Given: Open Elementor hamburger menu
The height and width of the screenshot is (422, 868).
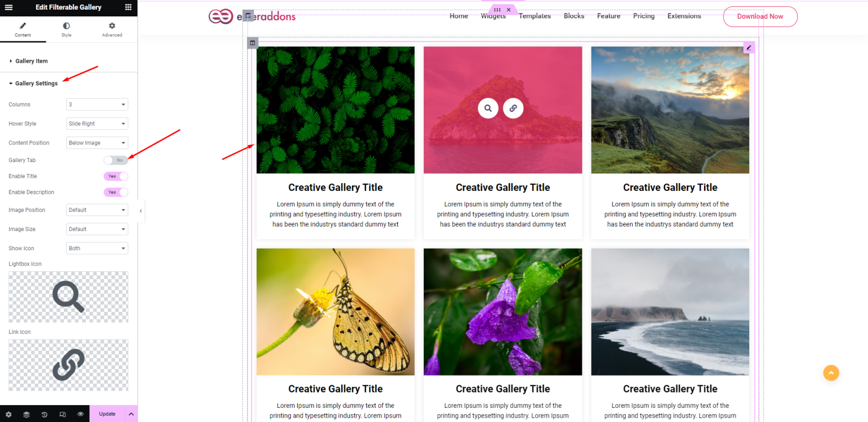Looking at the screenshot, I should 8,7.
